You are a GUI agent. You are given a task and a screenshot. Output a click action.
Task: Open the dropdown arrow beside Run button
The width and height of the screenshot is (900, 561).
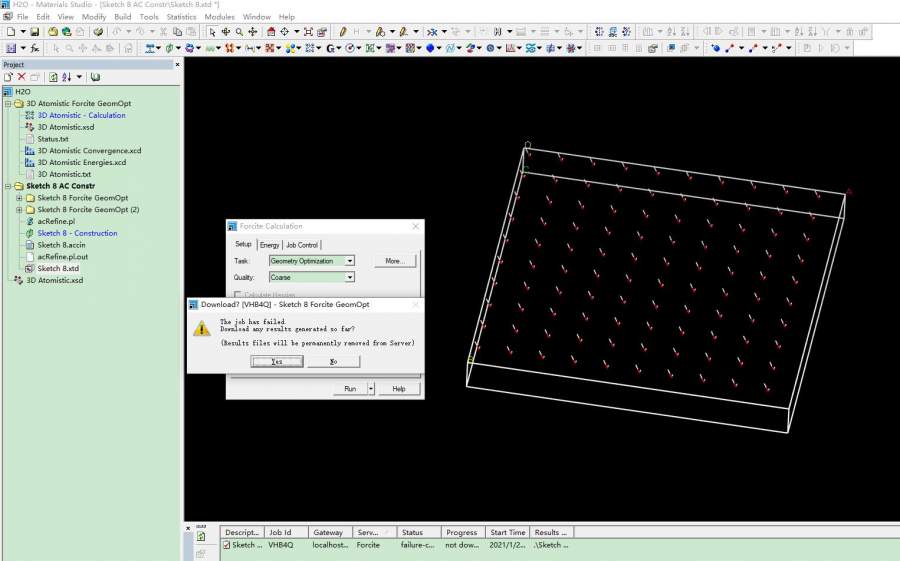point(371,388)
